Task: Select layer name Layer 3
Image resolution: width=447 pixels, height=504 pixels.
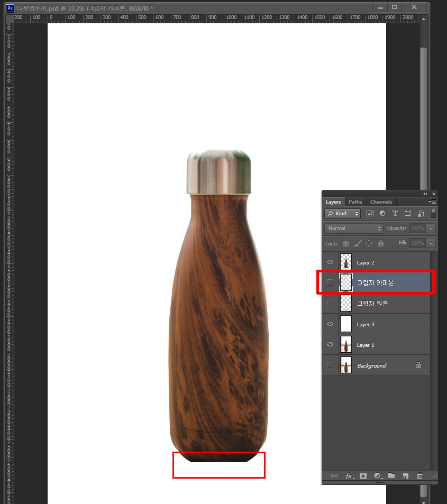Action: pyautogui.click(x=366, y=324)
